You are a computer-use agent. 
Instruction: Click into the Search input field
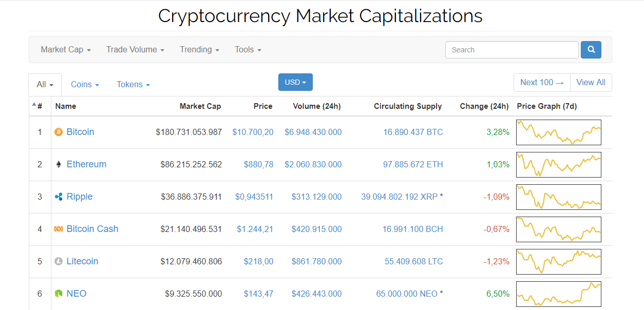[512, 50]
